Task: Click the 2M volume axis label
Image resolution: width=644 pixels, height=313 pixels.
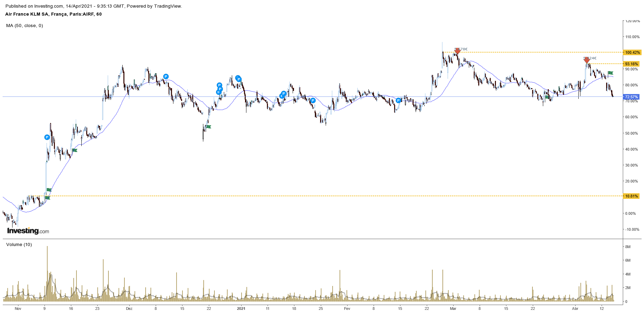Action: pyautogui.click(x=628, y=288)
